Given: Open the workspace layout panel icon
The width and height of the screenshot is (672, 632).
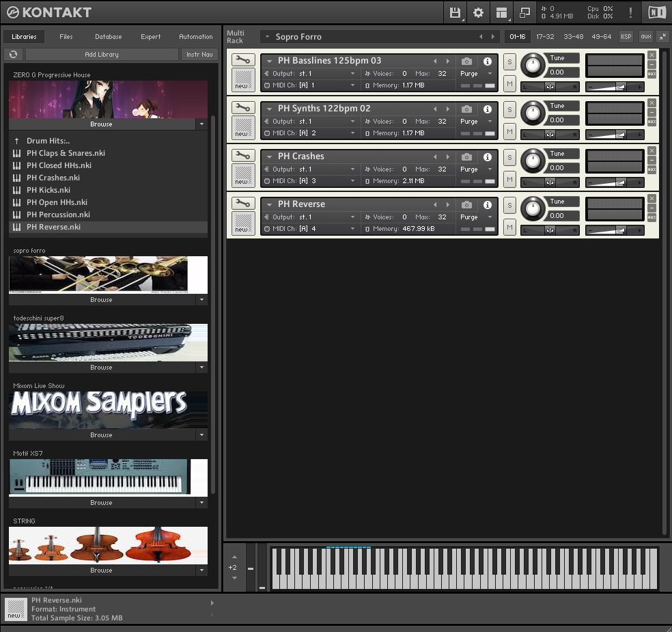Looking at the screenshot, I should [501, 12].
